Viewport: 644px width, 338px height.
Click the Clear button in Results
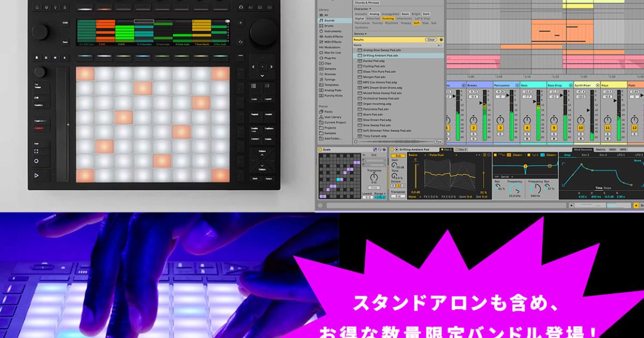[430, 39]
